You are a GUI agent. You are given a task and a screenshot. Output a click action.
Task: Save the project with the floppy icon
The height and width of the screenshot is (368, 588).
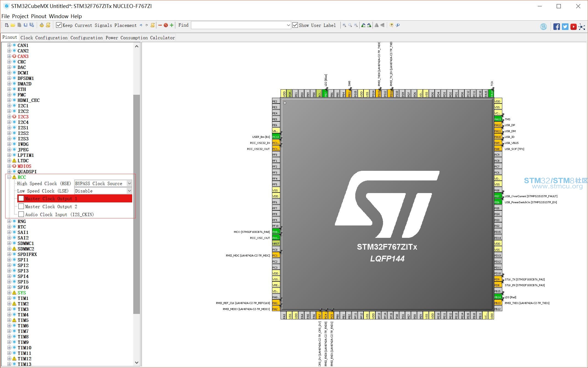click(x=26, y=25)
